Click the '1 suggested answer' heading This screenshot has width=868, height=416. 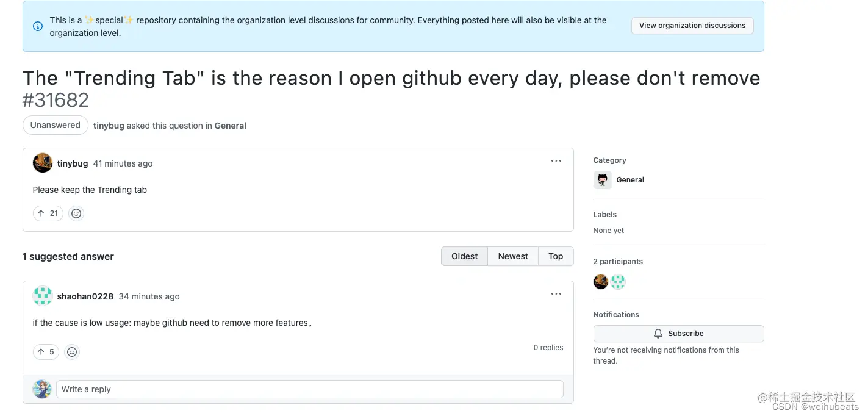(68, 257)
